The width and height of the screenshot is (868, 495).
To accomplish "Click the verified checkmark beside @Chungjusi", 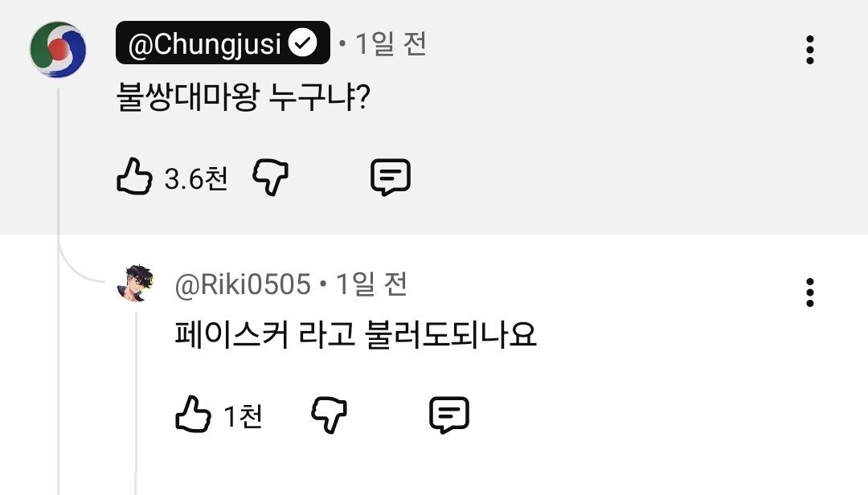I will point(303,44).
